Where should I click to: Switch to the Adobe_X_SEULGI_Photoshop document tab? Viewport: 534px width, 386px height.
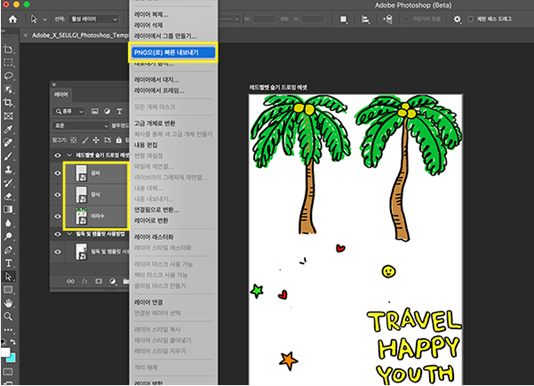pyautogui.click(x=80, y=35)
